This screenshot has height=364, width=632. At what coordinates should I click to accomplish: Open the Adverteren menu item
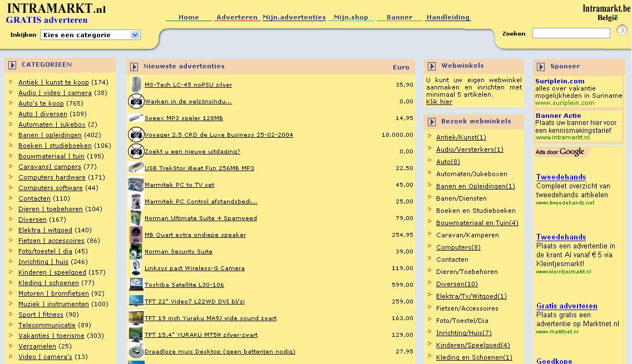point(237,17)
